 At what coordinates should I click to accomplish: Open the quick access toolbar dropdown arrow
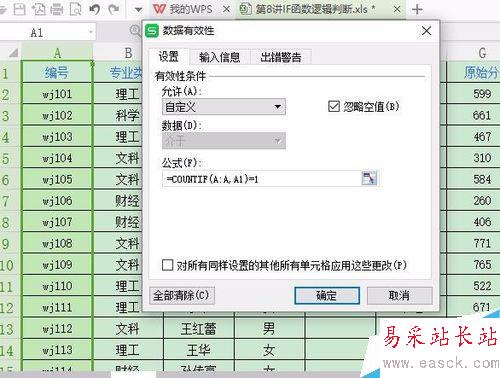point(138,10)
